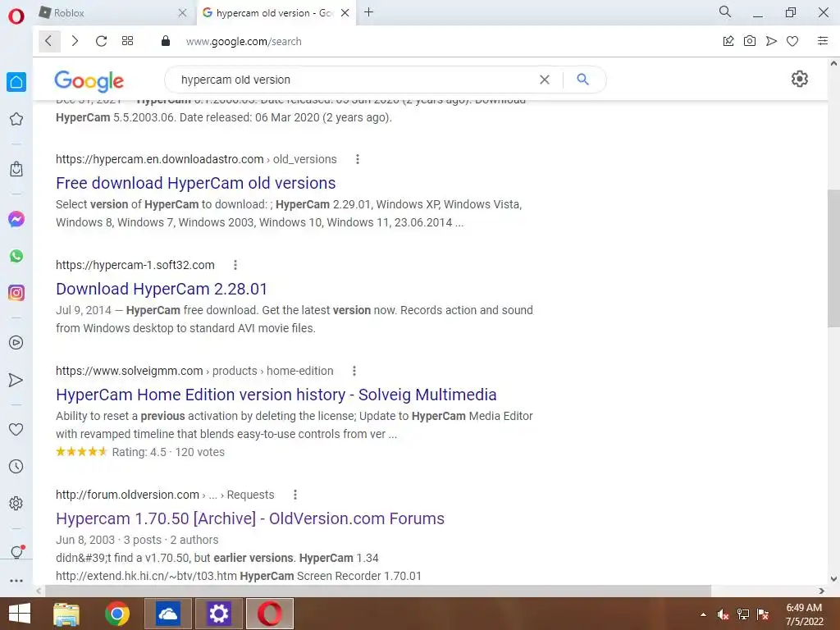Open options menu for downloadastro result
Screen dimensions: 840x630
pyautogui.click(x=358, y=159)
